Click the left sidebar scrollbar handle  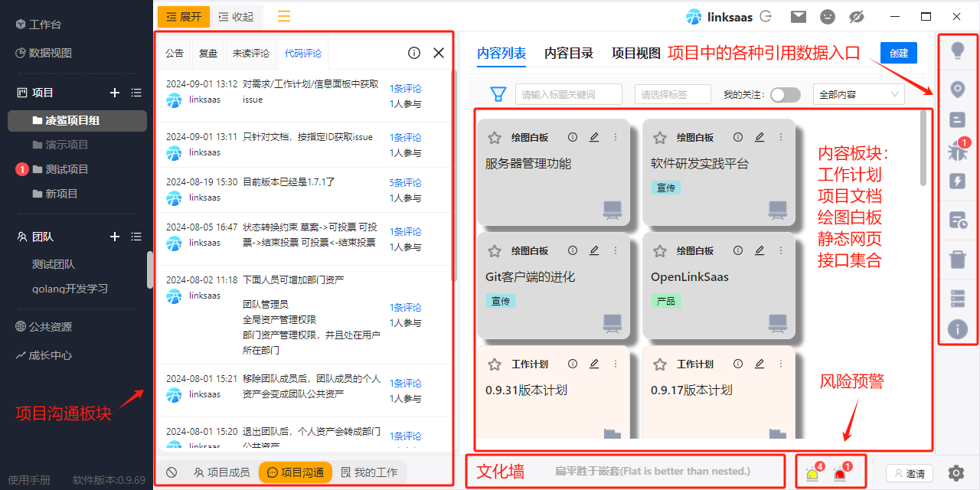[150, 269]
